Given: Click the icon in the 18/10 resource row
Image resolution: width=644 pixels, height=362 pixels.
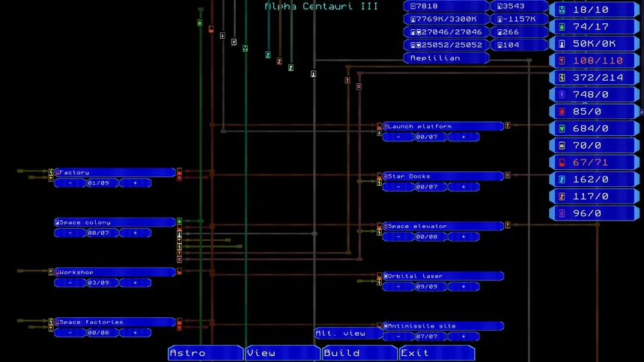Looking at the screenshot, I should (562, 10).
